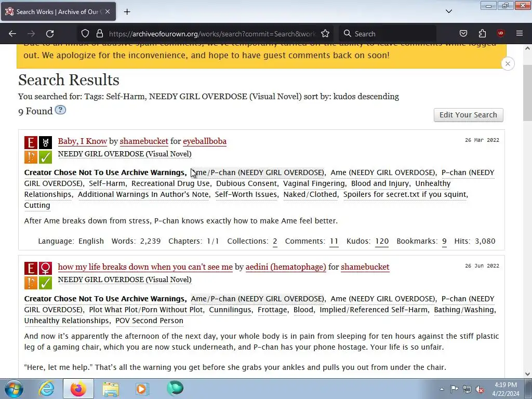The height and width of the screenshot is (399, 532).
Task: Click the Edit Your Search button
Action: 468,115
